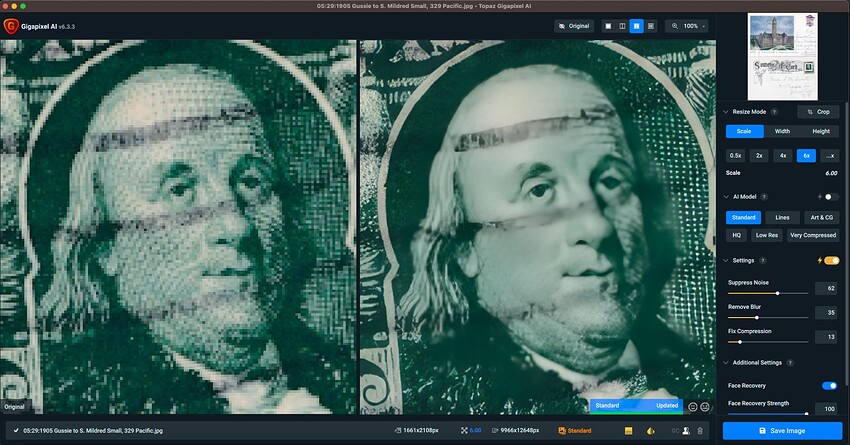850x445 pixels.
Task: Select the Standard AI model
Action: [x=743, y=217]
